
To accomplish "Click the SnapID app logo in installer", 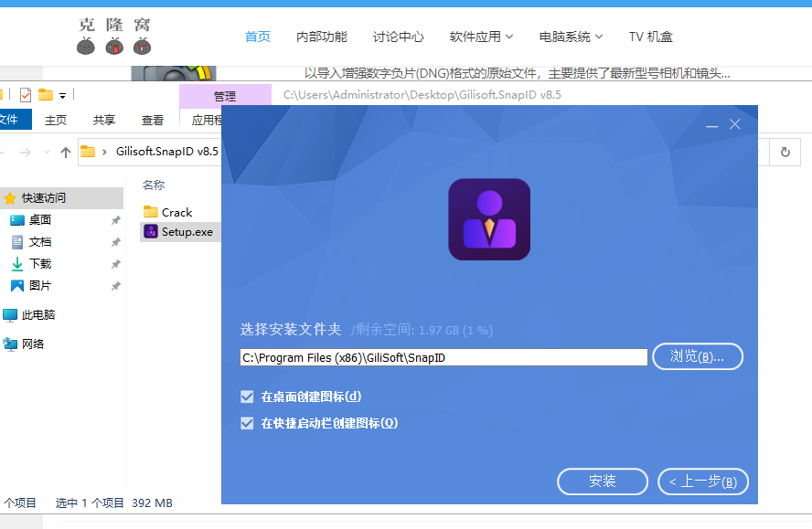I will pyautogui.click(x=488, y=219).
